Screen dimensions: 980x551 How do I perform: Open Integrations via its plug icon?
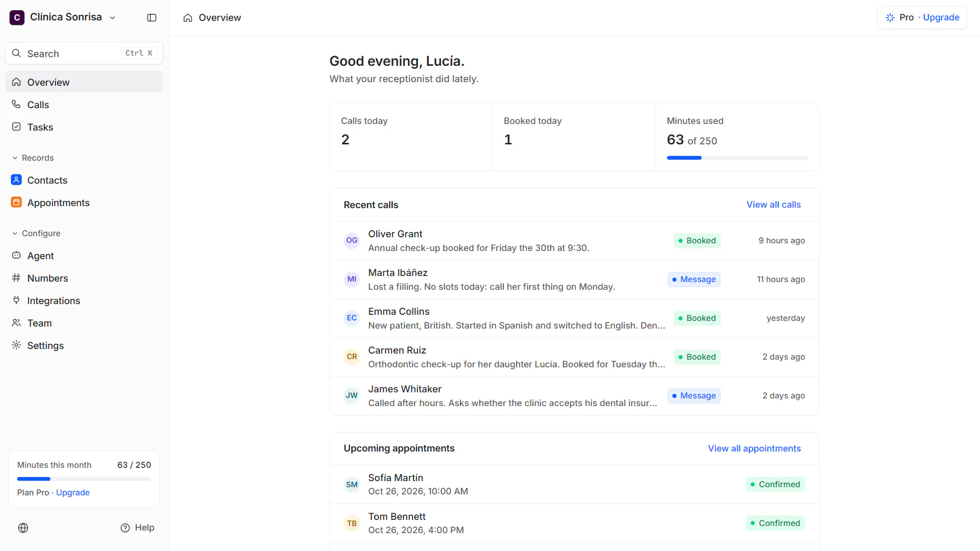point(16,300)
